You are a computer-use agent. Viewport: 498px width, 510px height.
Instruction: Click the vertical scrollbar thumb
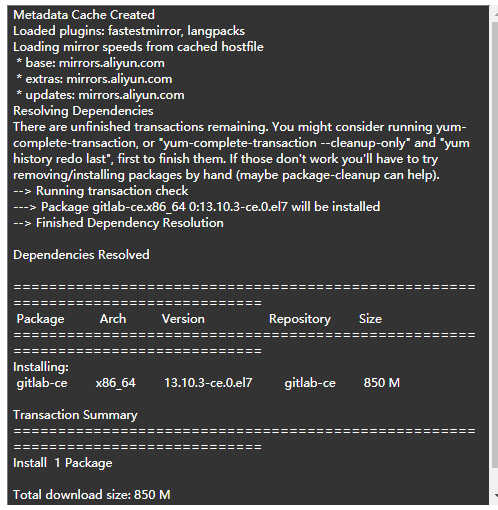tap(495, 245)
